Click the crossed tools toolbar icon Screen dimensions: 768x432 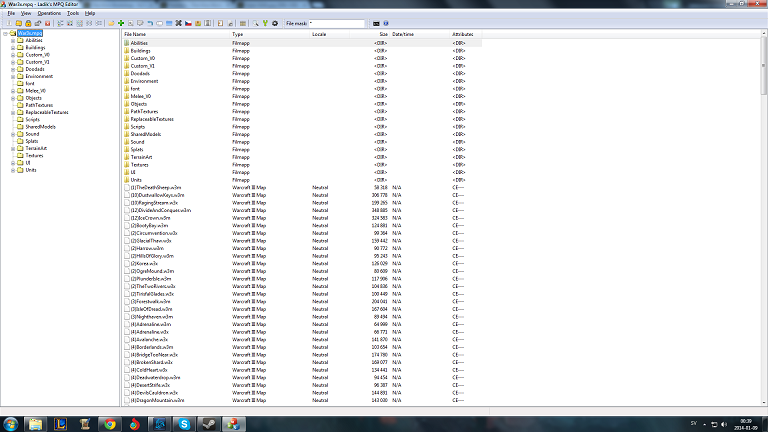coord(178,23)
